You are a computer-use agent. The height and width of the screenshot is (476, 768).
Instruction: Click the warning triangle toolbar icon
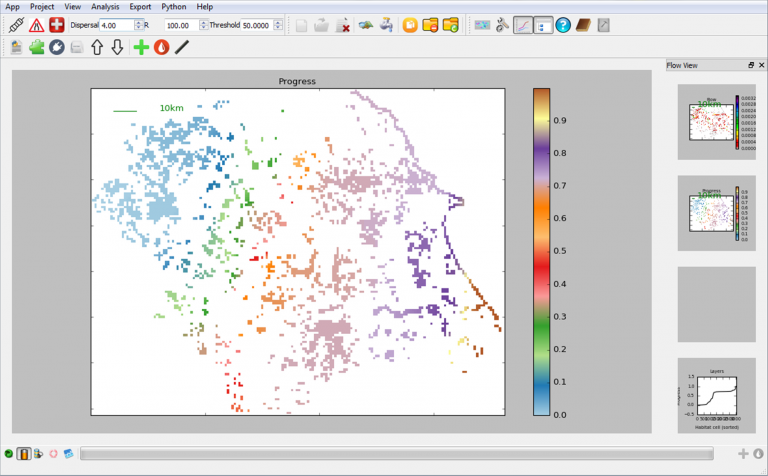coord(36,25)
